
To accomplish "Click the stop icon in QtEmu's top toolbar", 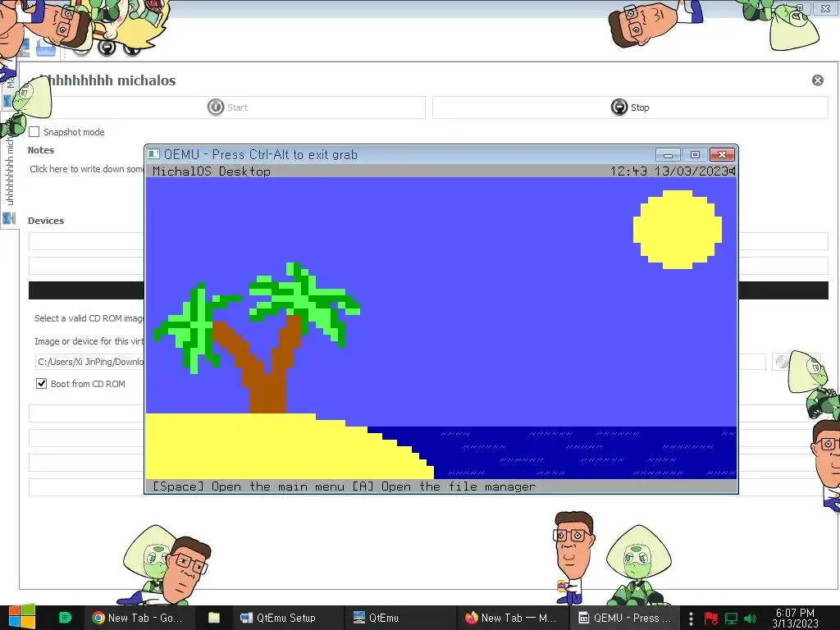I will tap(107, 47).
